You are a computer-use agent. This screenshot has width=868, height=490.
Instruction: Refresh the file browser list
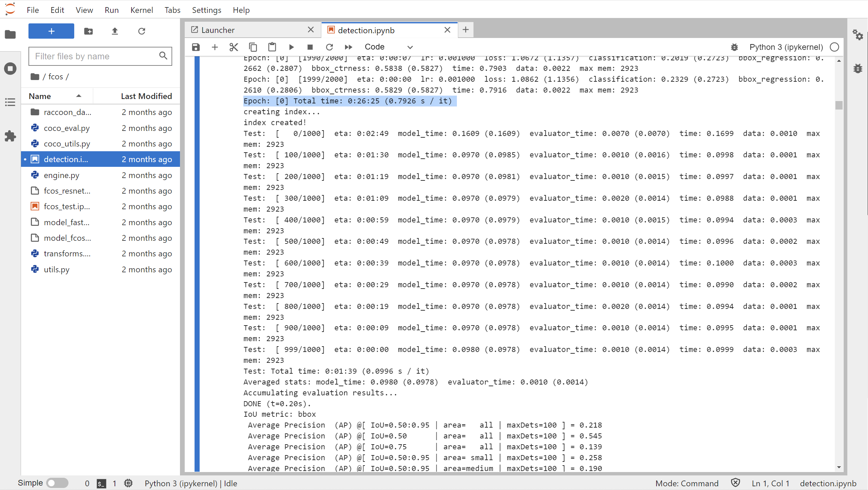[142, 31]
